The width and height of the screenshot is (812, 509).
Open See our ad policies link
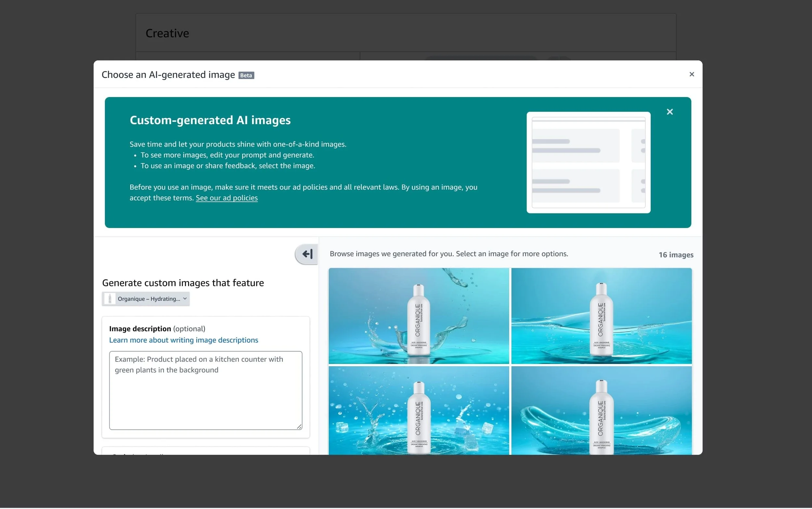[x=226, y=198]
